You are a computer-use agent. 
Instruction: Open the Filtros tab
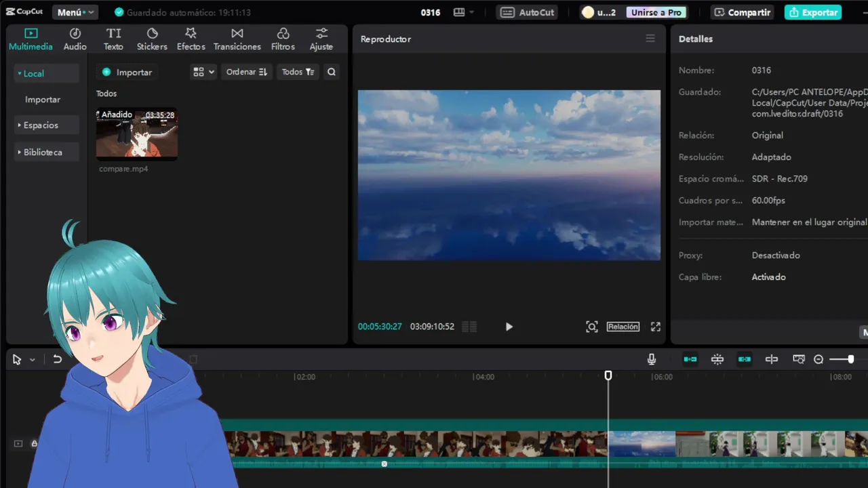tap(283, 39)
